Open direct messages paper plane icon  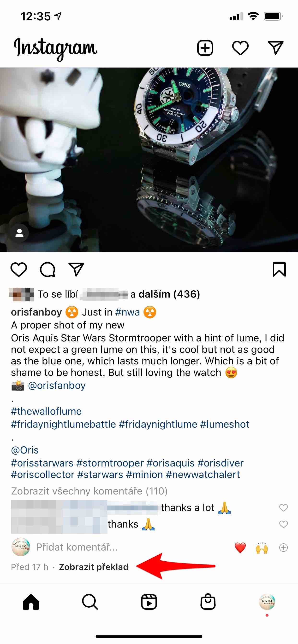(275, 48)
